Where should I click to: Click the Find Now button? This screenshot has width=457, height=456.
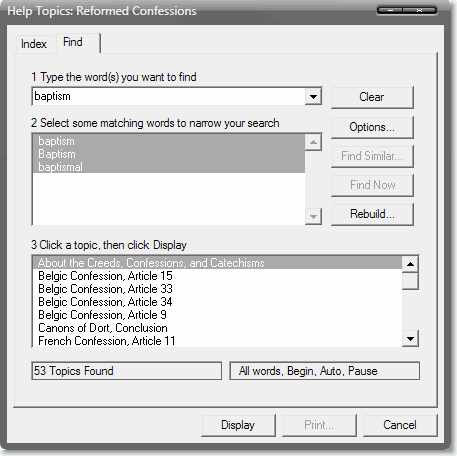point(372,185)
